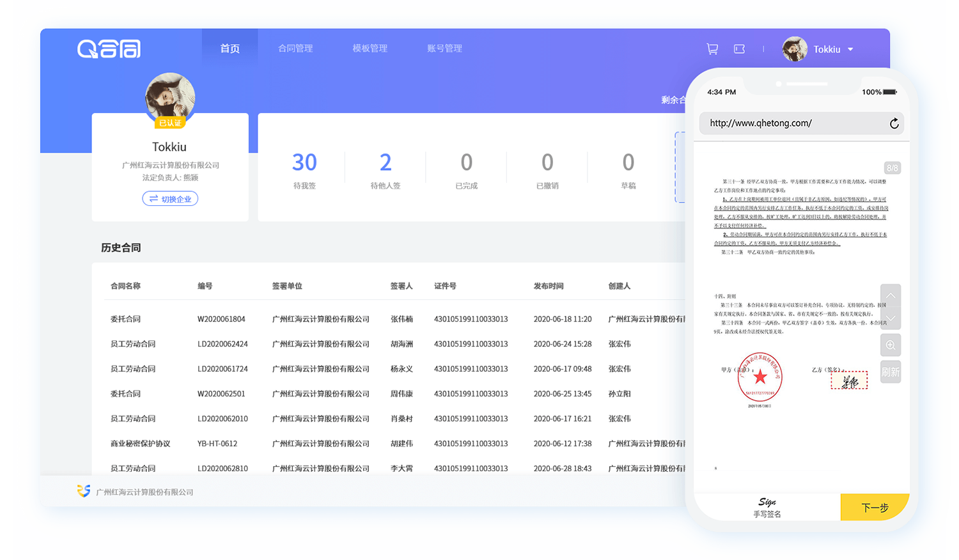Select contract number LD2020062424
Screen dimensions: 959x560
coord(222,344)
